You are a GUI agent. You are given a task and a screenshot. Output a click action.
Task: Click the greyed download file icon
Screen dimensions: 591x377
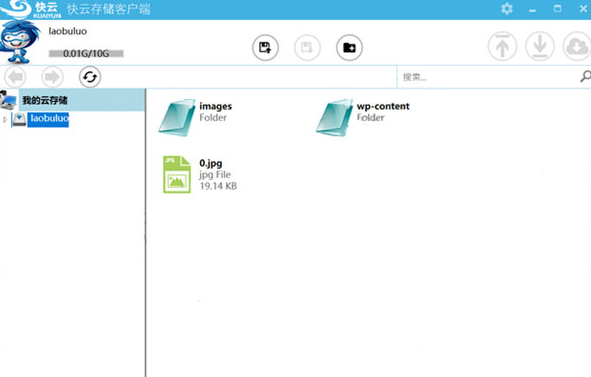(x=307, y=48)
